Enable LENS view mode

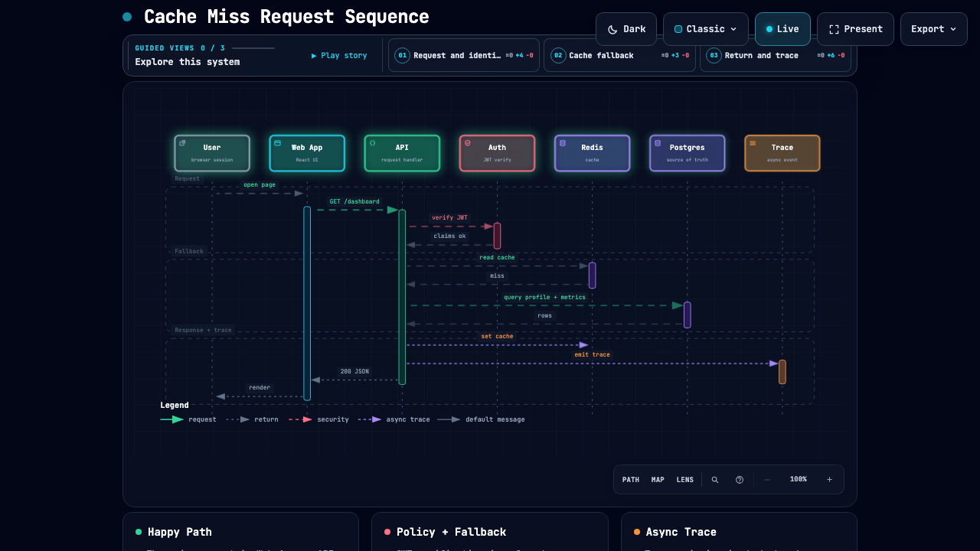pos(685,480)
